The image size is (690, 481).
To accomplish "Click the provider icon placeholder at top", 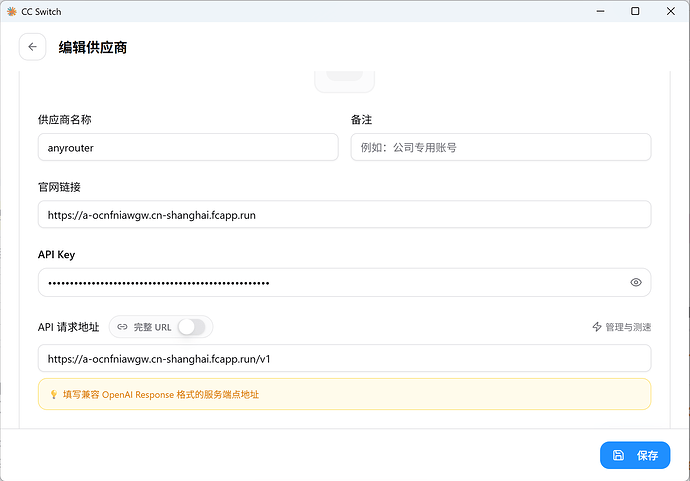I will coord(345,81).
